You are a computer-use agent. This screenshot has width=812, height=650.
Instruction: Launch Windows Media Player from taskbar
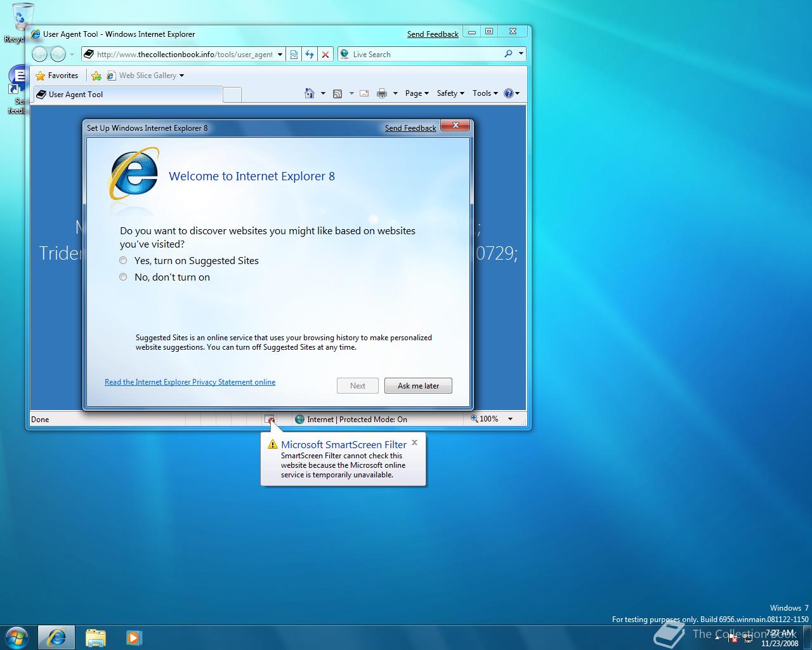(134, 637)
